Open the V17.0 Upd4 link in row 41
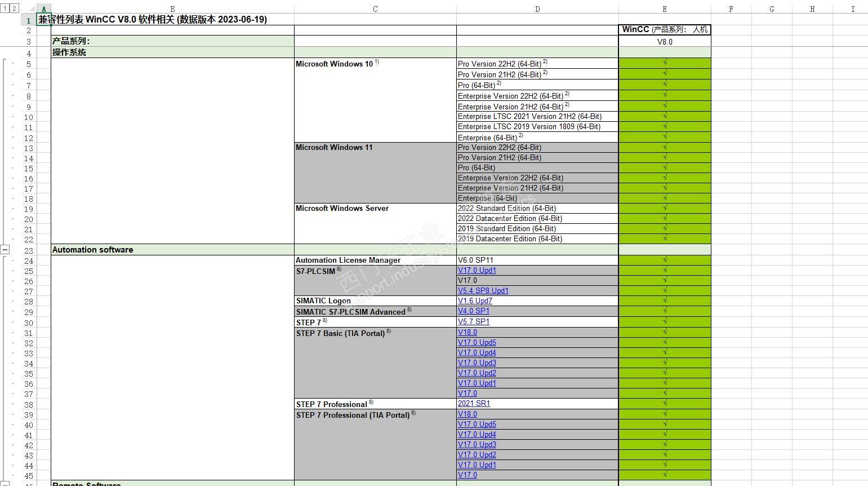This screenshot has width=868, height=486. 477,435
